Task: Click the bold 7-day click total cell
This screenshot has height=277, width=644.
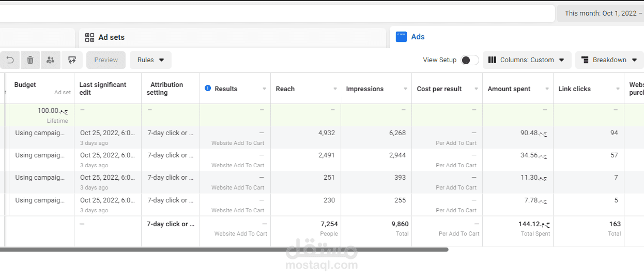Action: tap(171, 224)
